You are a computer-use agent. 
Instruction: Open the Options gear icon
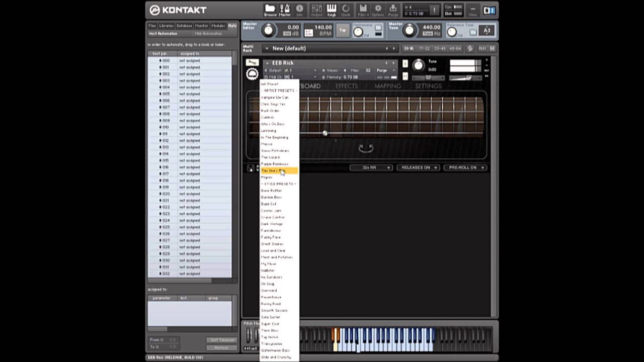[x=378, y=10]
